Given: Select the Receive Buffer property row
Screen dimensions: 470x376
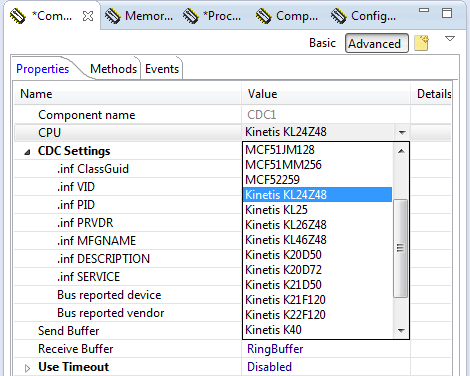Looking at the screenshot, I should 127,349.
